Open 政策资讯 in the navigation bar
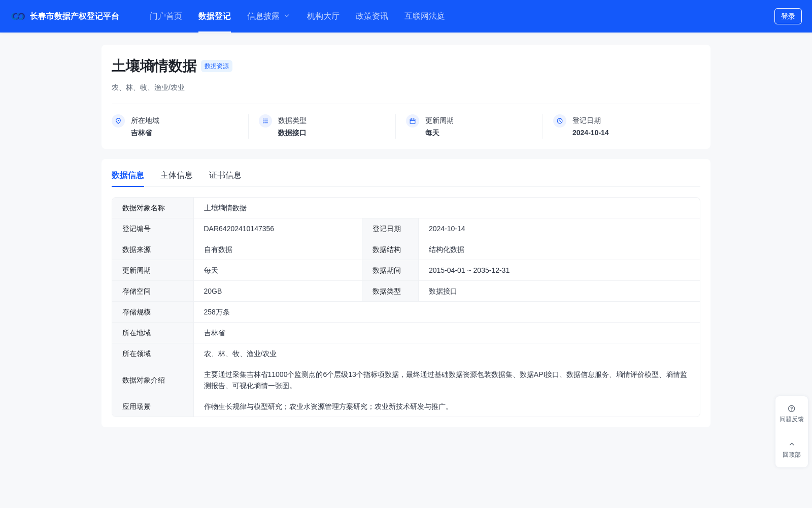The height and width of the screenshot is (508, 812). pyautogui.click(x=372, y=16)
